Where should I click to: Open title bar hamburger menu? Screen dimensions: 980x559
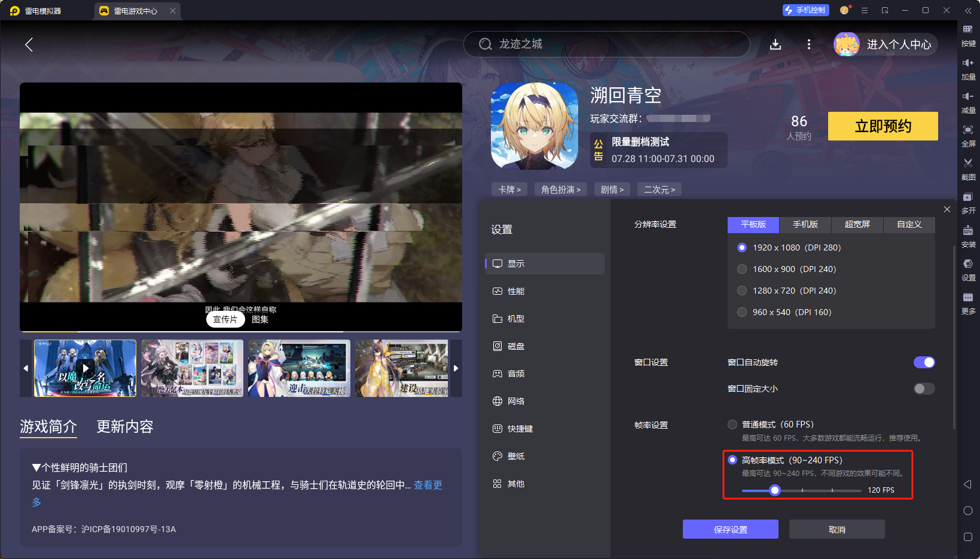coord(865,11)
